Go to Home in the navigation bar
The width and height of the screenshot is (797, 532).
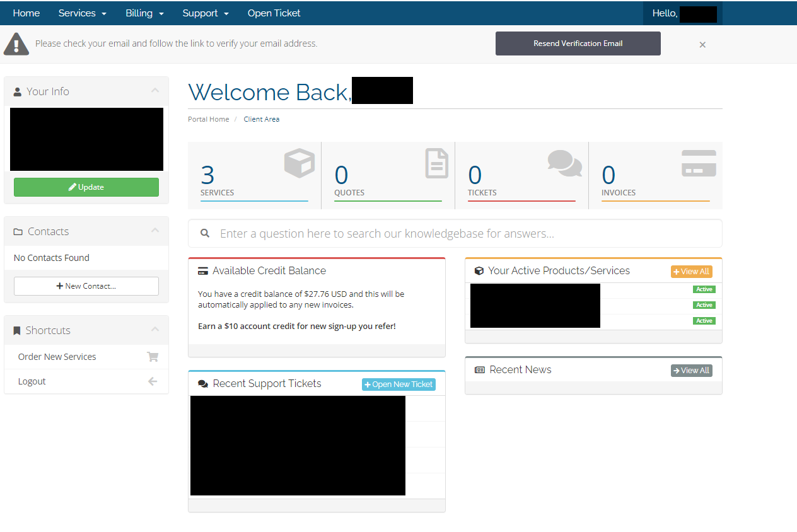point(26,13)
